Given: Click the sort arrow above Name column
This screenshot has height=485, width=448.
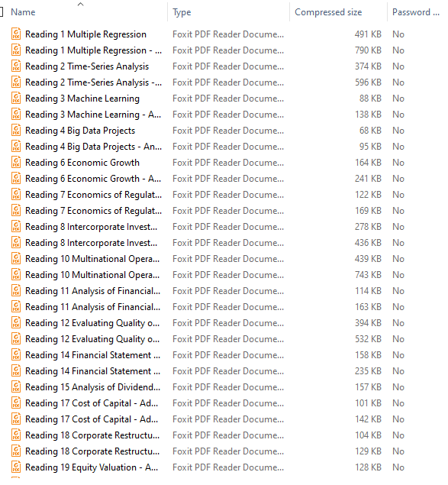Looking at the screenshot, I should click(x=80, y=4).
